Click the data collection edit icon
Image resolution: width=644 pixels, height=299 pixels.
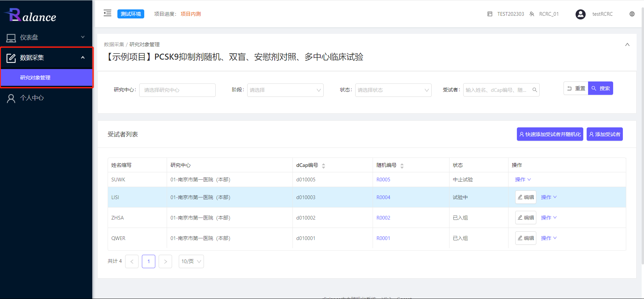click(11, 58)
